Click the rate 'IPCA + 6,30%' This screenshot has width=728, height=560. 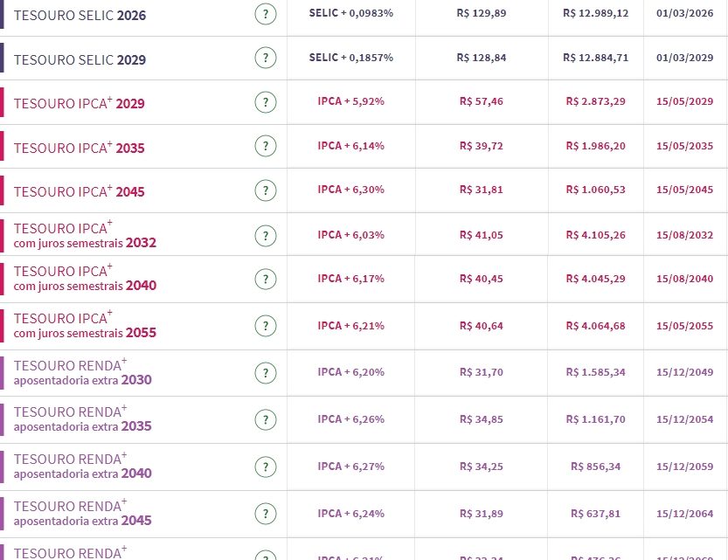[x=351, y=190]
